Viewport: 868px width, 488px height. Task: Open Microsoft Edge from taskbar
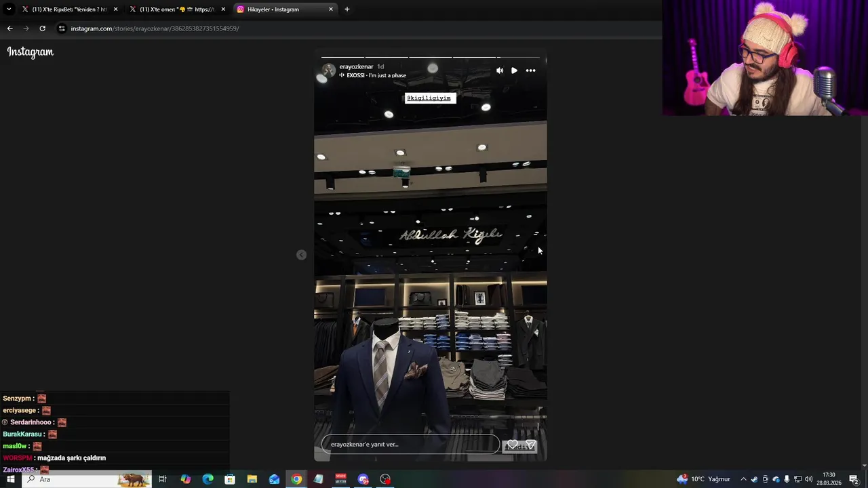click(208, 479)
